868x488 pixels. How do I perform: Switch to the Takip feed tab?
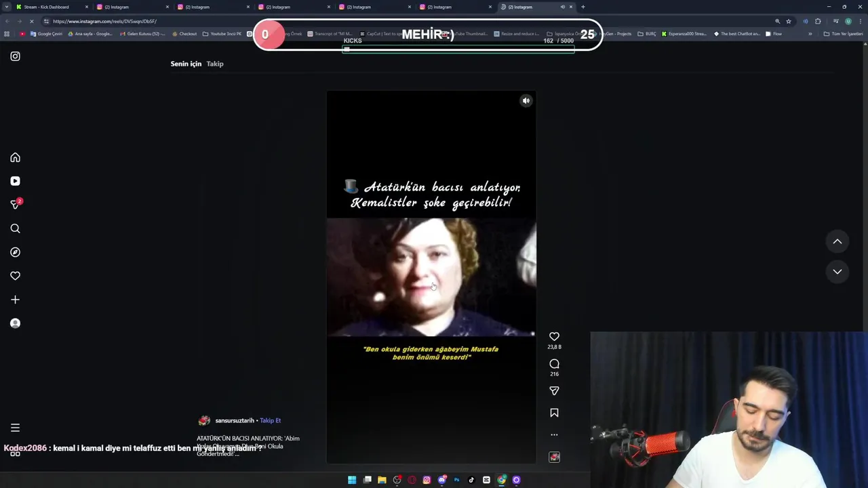(215, 64)
